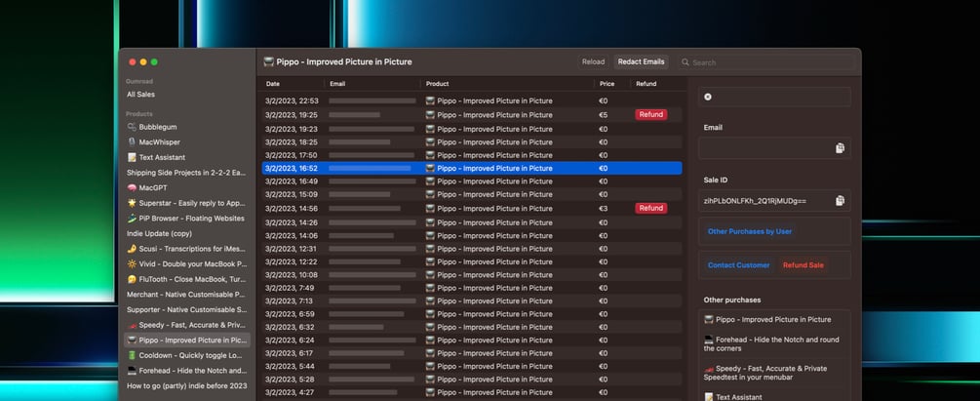The width and height of the screenshot is (980, 401).
Task: Select Shipping Side Projects in 2-2-2 in sidebar
Action: click(186, 173)
